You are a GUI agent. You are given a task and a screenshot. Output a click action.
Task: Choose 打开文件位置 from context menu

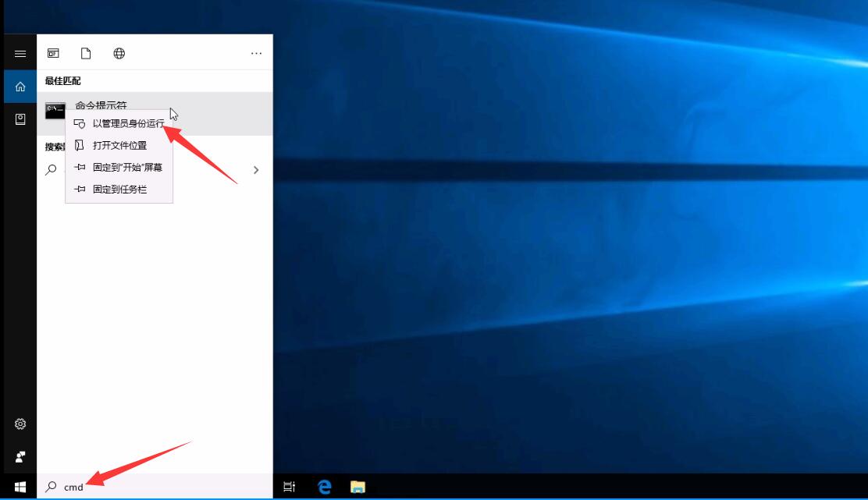(x=119, y=145)
